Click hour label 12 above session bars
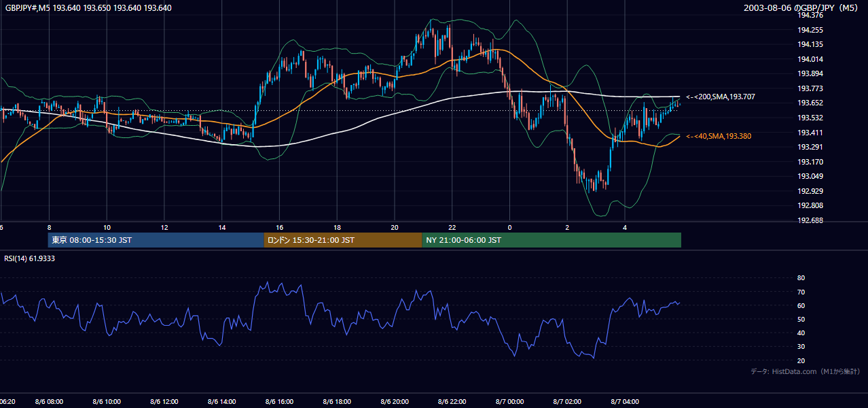 164,228
